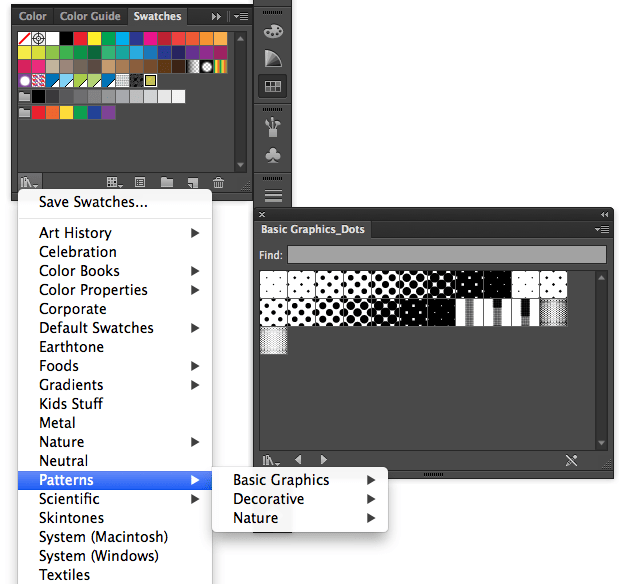Expand the Gradients submenu
This screenshot has height=584, width=636.
point(115,385)
